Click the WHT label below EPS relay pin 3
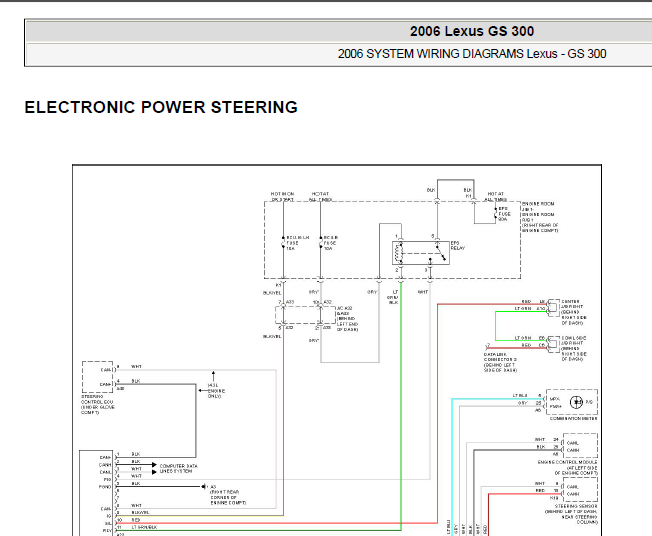The image size is (652, 536). (x=422, y=292)
